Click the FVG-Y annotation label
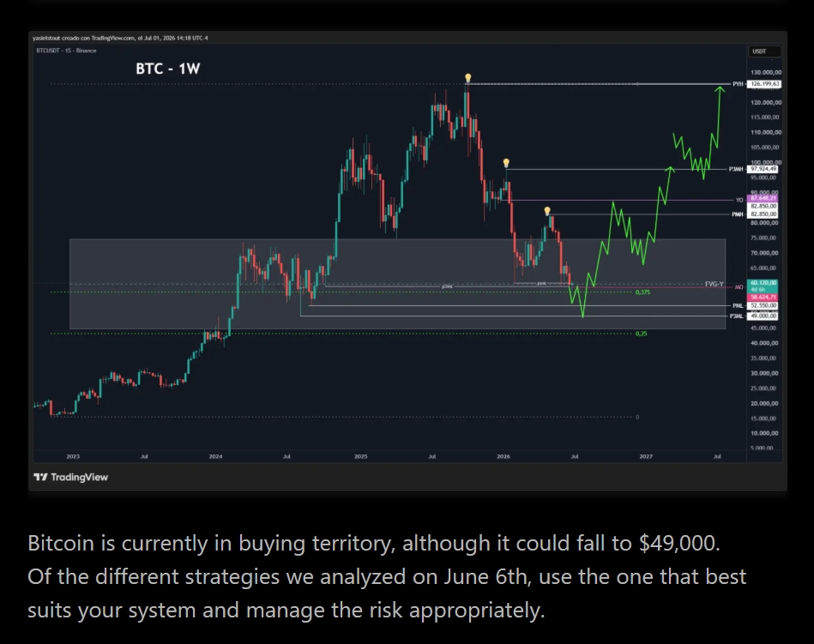 714,284
